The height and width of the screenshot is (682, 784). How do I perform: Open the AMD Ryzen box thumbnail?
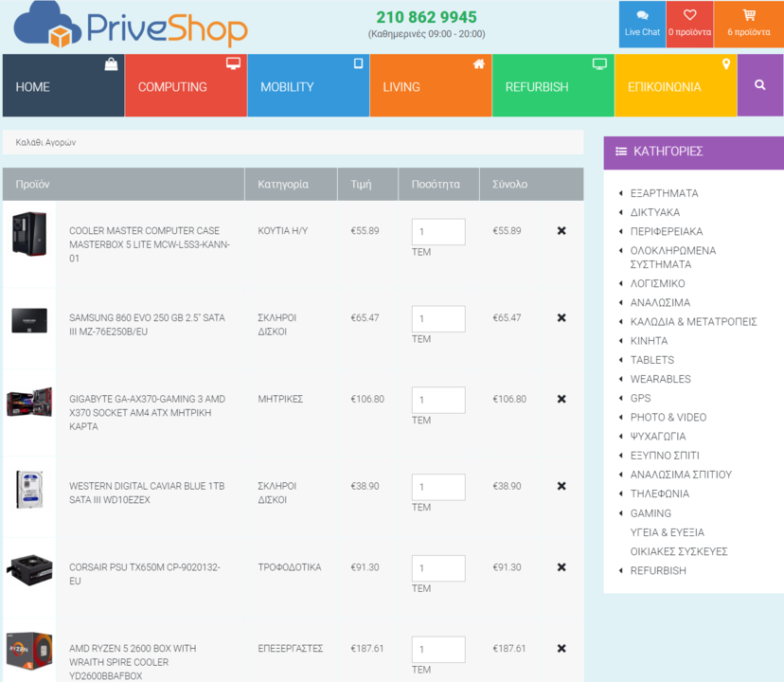29,651
